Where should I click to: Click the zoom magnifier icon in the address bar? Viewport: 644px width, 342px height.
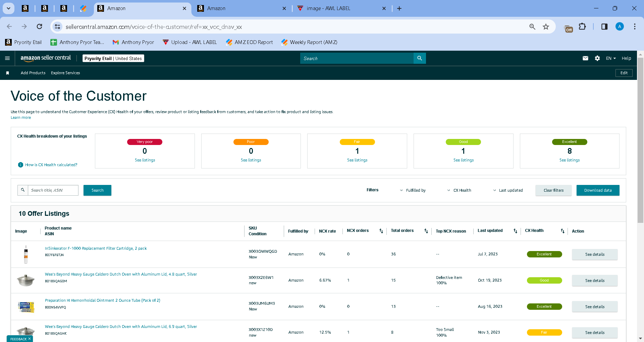coord(532,27)
